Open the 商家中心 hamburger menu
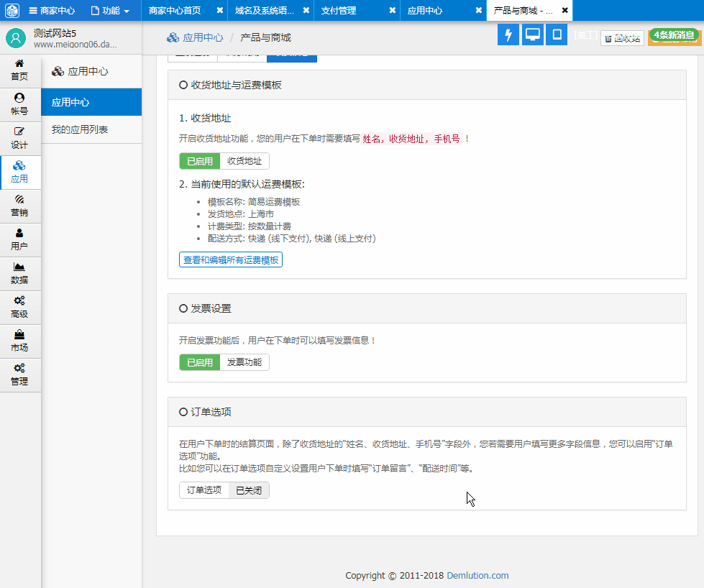 click(x=52, y=11)
